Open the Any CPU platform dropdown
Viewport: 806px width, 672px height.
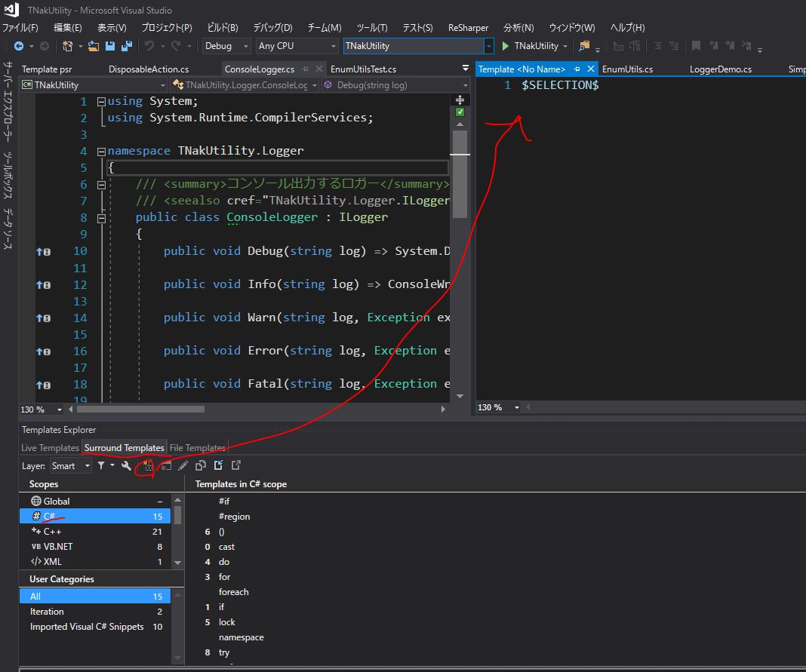[297, 46]
